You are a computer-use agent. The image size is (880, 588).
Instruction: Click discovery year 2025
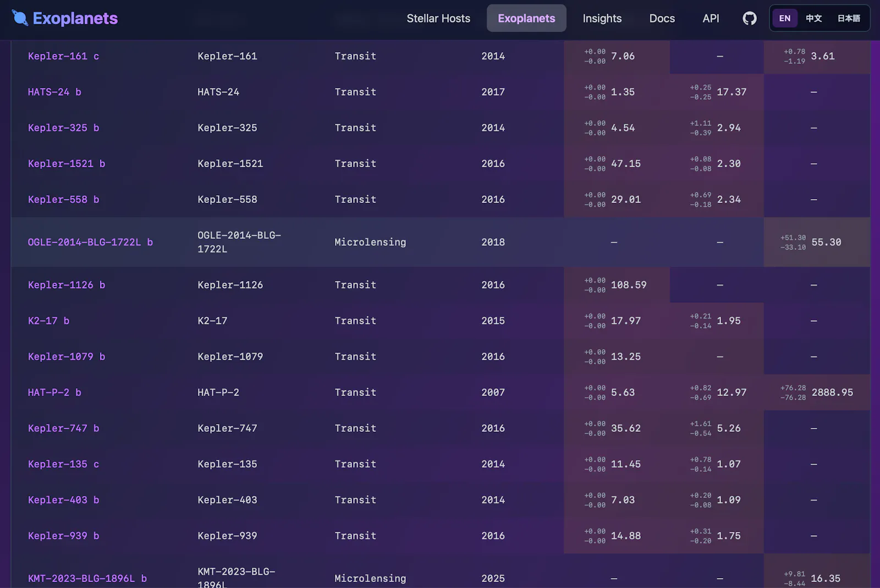[x=493, y=578]
